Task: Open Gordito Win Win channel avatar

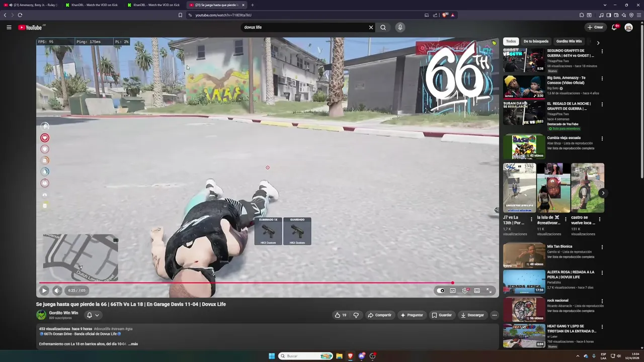Action: (41, 315)
